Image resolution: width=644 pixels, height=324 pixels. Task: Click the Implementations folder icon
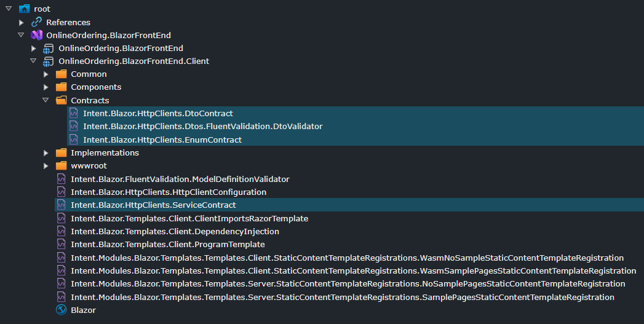click(x=61, y=152)
